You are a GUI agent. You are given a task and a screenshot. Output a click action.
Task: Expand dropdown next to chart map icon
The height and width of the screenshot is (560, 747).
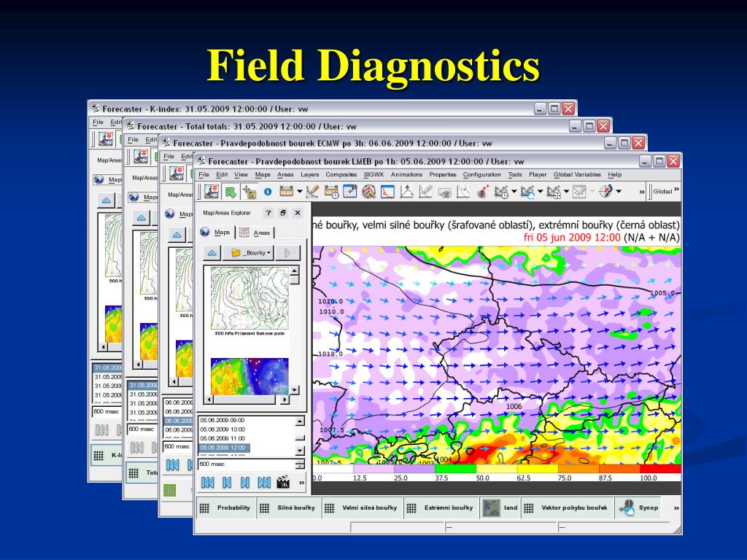pyautogui.click(x=541, y=192)
